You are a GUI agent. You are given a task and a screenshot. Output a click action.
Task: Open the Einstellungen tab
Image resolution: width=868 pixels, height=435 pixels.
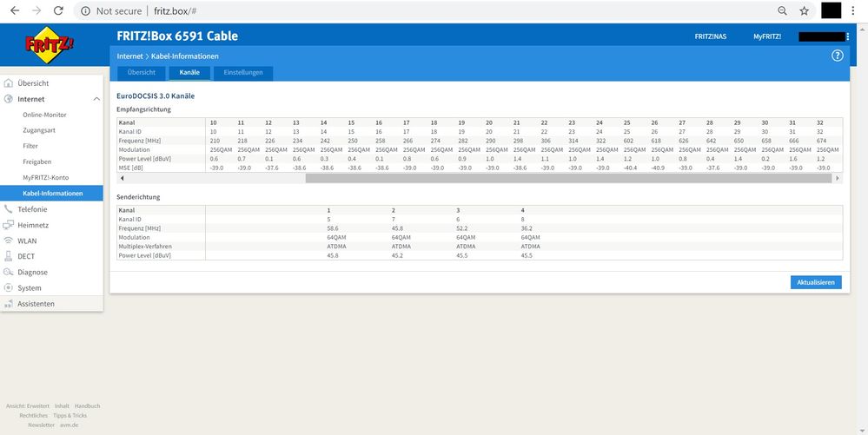(243, 73)
